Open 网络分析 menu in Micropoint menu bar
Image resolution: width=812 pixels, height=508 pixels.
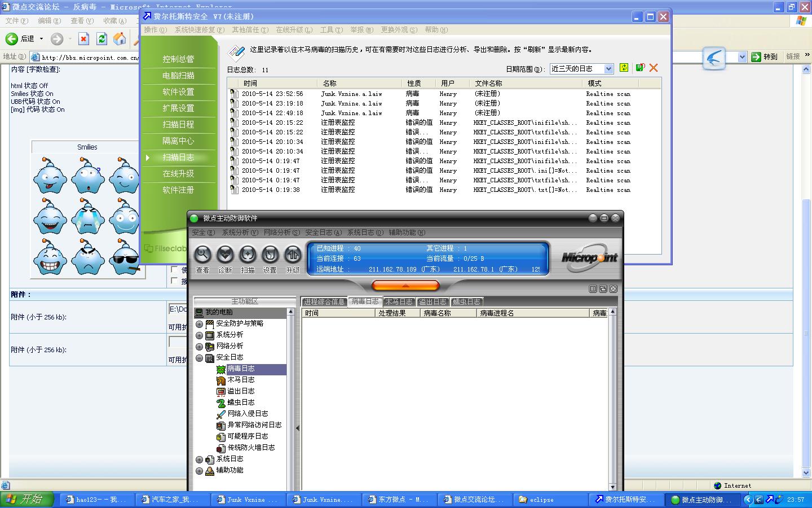pyautogui.click(x=281, y=233)
